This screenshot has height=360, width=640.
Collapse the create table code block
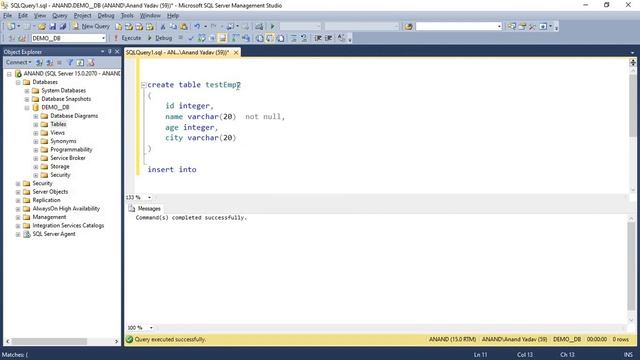(x=144, y=85)
